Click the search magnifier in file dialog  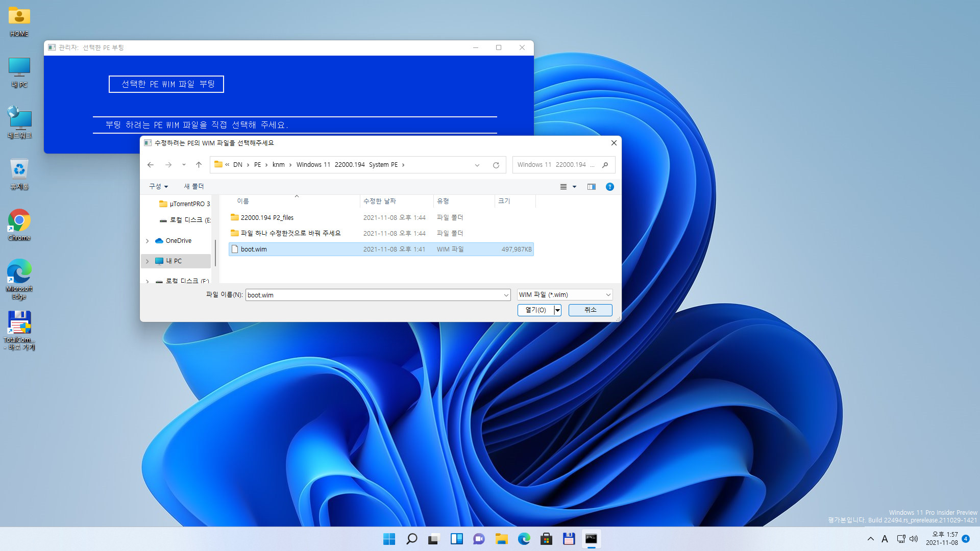point(605,165)
